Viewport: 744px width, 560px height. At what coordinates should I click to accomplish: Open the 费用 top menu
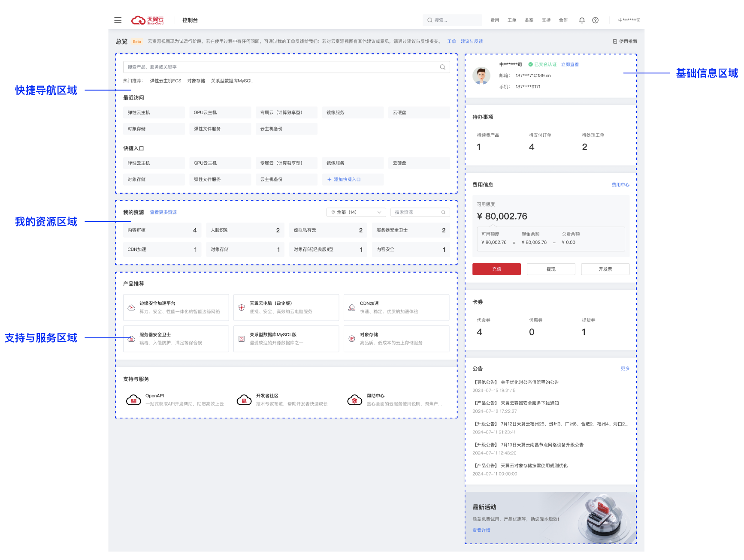pyautogui.click(x=495, y=20)
